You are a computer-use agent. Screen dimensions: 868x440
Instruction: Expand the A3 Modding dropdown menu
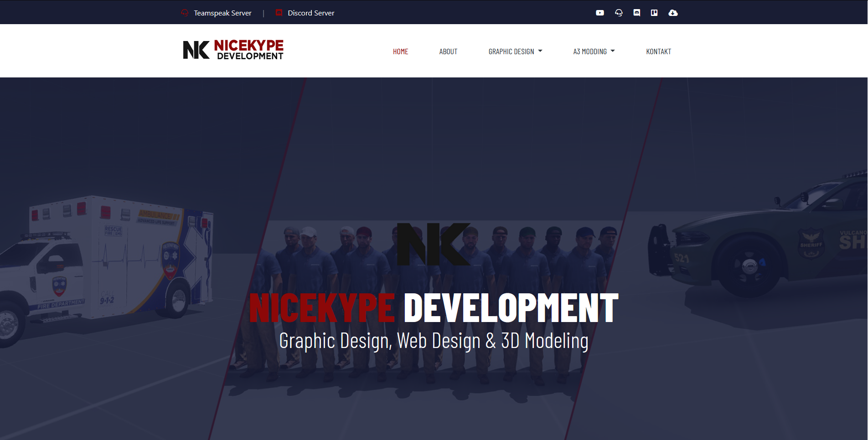(590, 51)
